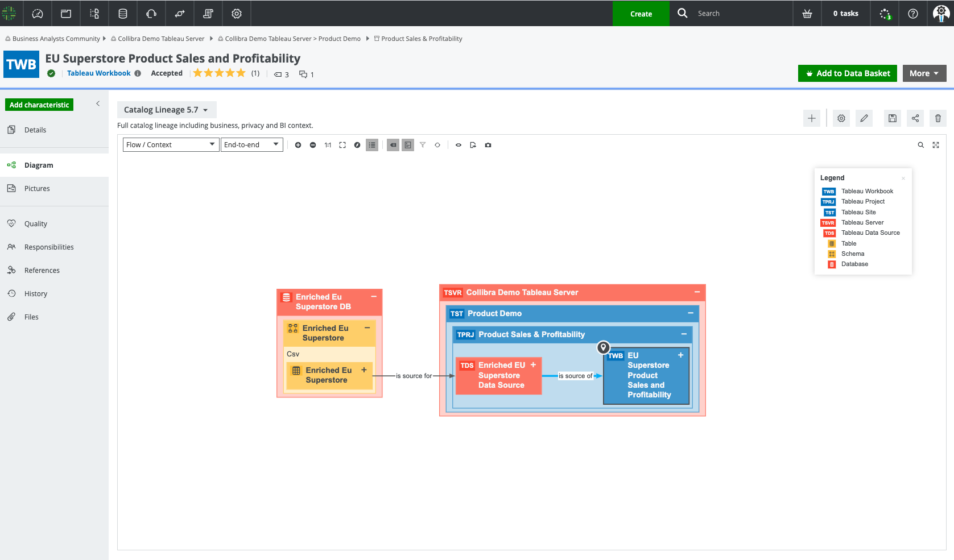Viewport: 954px width, 560px height.
Task: Toggle the legend list button
Action: click(372, 145)
